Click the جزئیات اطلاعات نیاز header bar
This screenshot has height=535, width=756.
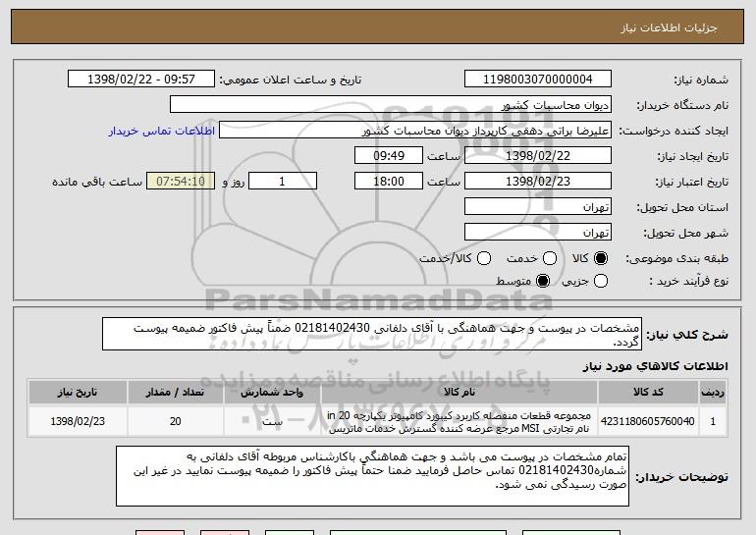[378, 27]
